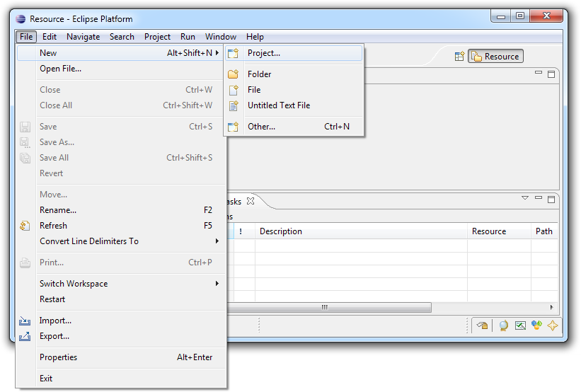Screen dimensions: 581x392
Task: Open the Help menu
Action: (x=255, y=37)
